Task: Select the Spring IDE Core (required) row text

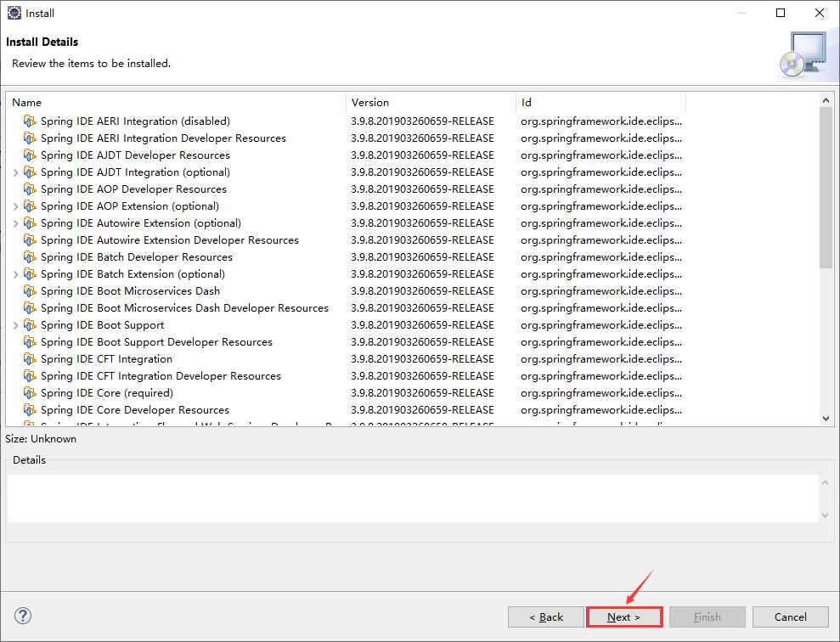Action: point(107,393)
